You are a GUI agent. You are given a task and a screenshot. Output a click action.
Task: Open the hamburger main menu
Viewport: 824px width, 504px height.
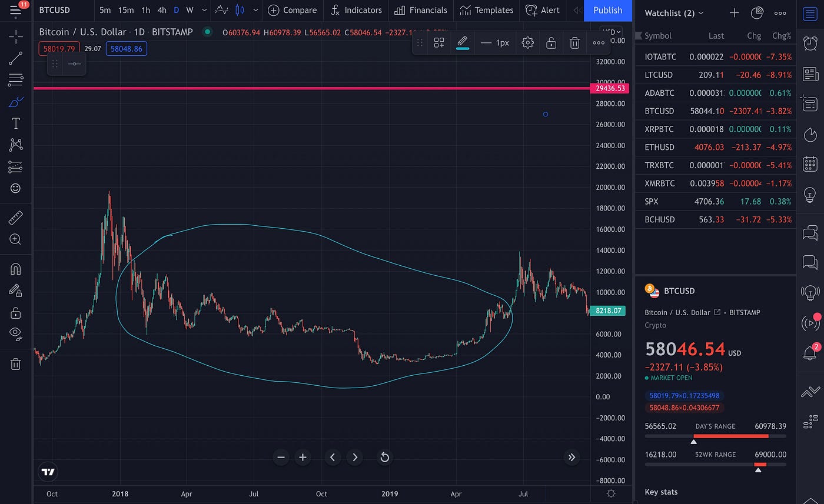[x=16, y=10]
